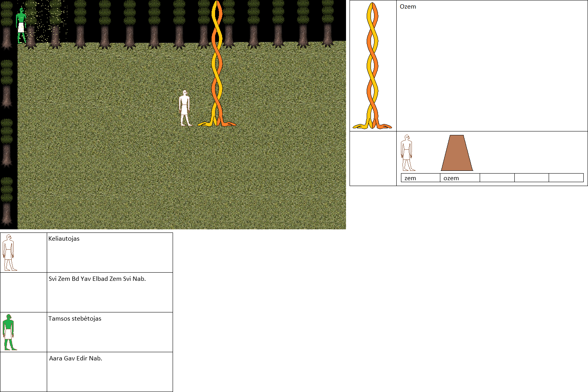Click the 'zem' word cell
This screenshot has width=588, height=392.
[420, 178]
